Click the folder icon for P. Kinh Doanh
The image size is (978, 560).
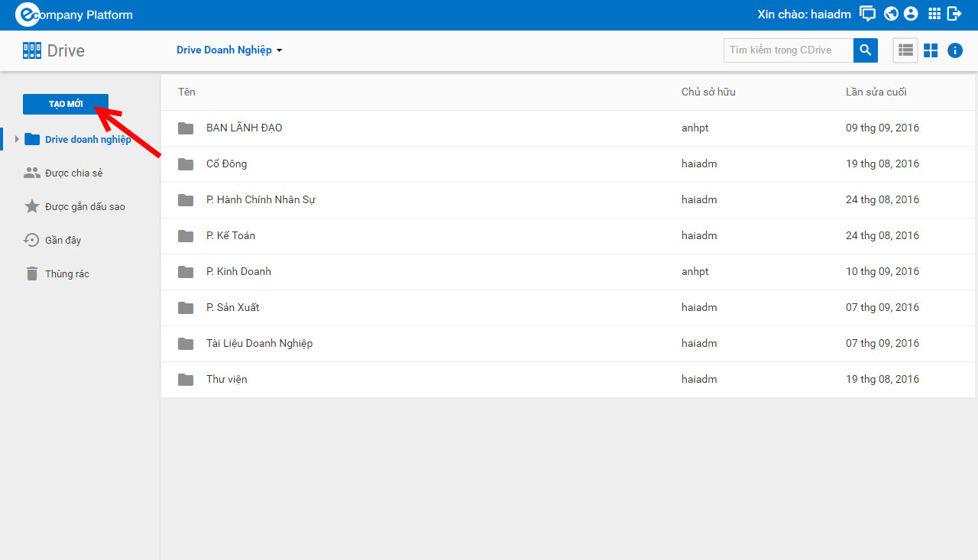coord(186,272)
